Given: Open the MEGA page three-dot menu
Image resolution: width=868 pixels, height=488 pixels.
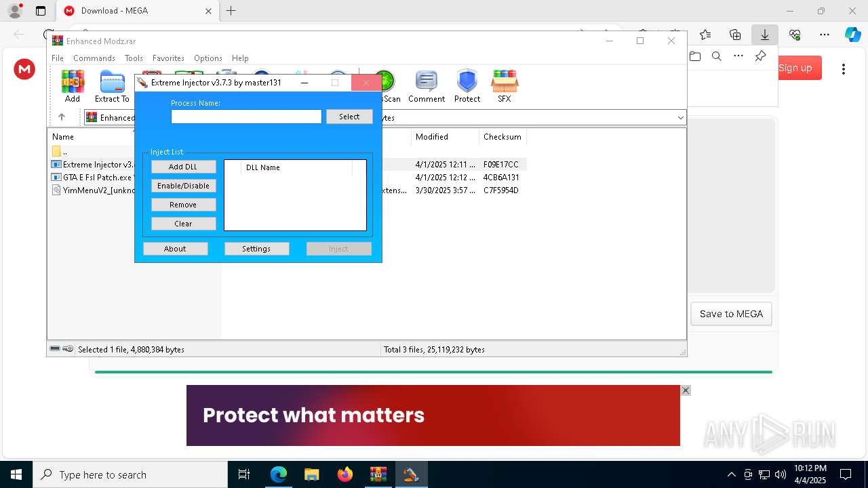Looking at the screenshot, I should pyautogui.click(x=844, y=68).
